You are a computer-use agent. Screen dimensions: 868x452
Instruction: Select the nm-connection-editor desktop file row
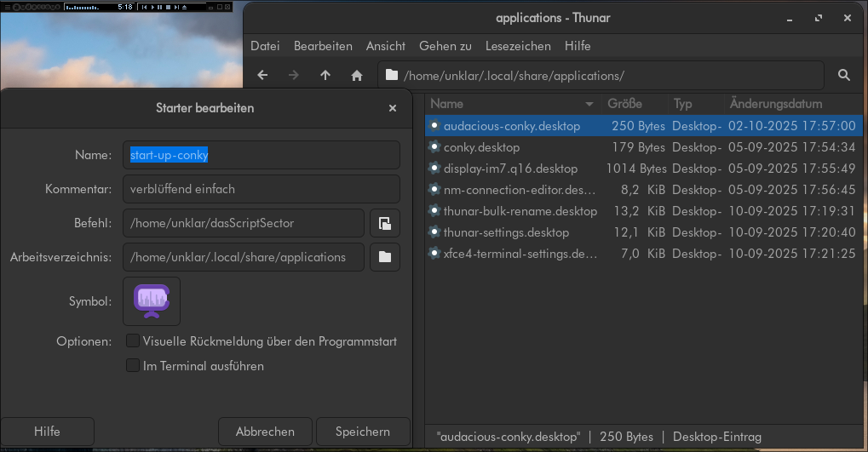(644, 190)
